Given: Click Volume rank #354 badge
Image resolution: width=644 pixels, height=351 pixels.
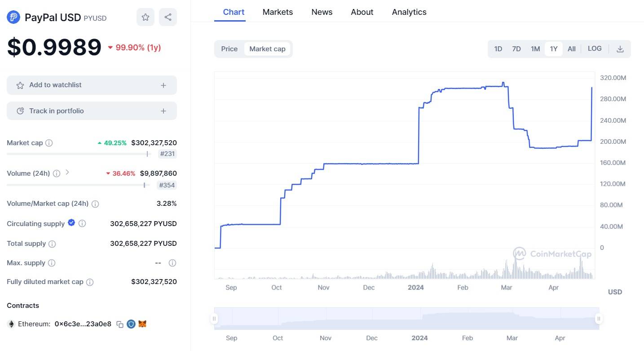Looking at the screenshot, I should tap(167, 185).
